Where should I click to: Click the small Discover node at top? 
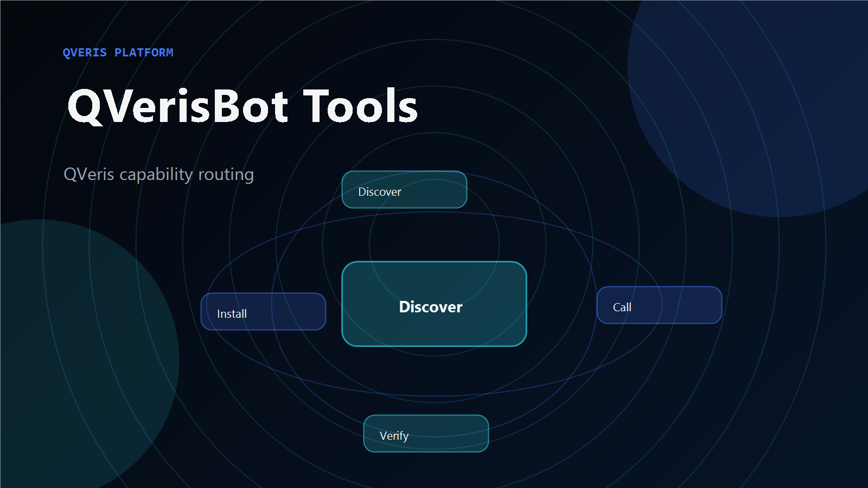point(404,190)
